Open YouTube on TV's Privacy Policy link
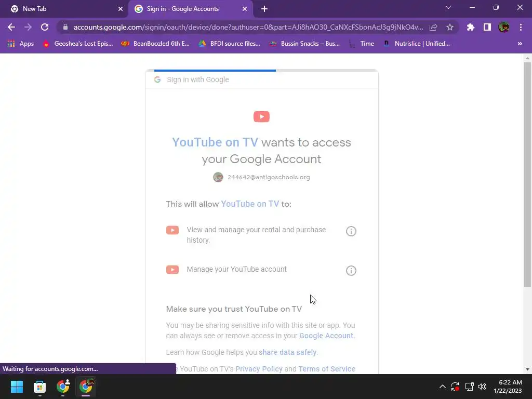The height and width of the screenshot is (399, 532). (x=259, y=369)
